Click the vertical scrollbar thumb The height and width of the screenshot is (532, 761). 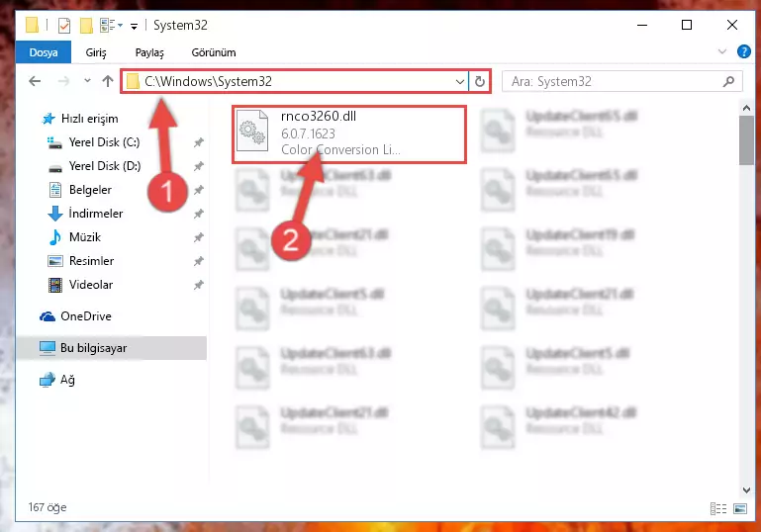[x=746, y=140]
